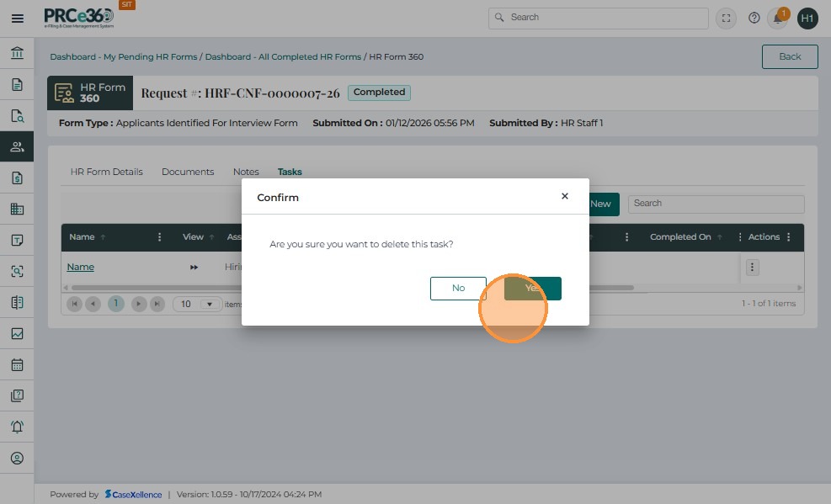Image resolution: width=831 pixels, height=504 pixels.
Task: Open the notifications bell
Action: (777, 19)
